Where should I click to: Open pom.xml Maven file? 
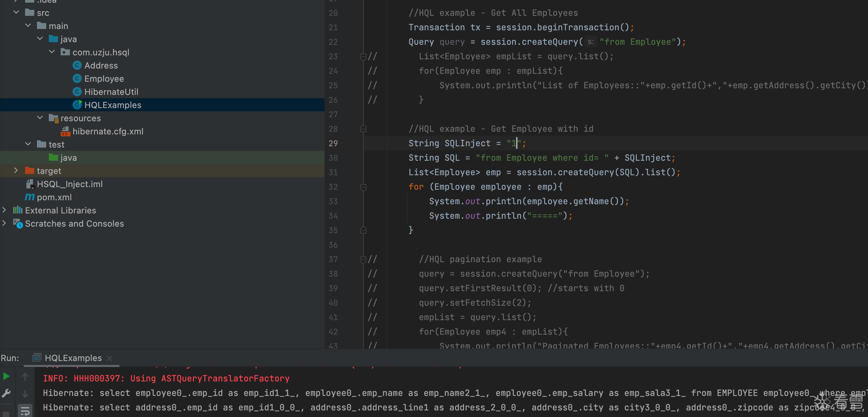54,197
